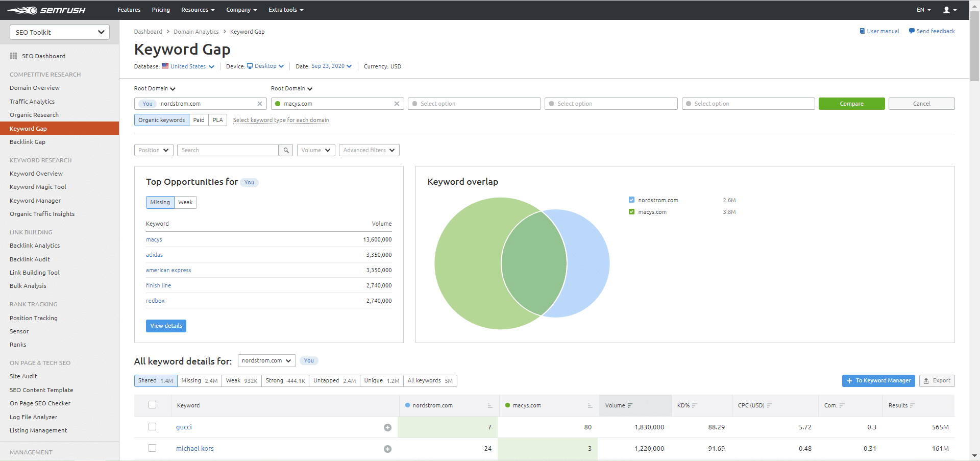
Task: Click the User manual book icon
Action: click(862, 31)
